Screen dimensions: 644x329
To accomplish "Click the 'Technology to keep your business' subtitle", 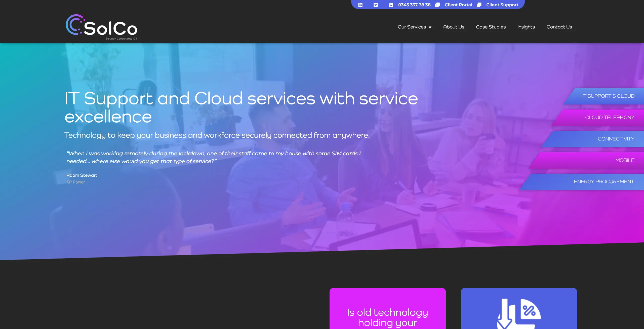I will pos(217,135).
